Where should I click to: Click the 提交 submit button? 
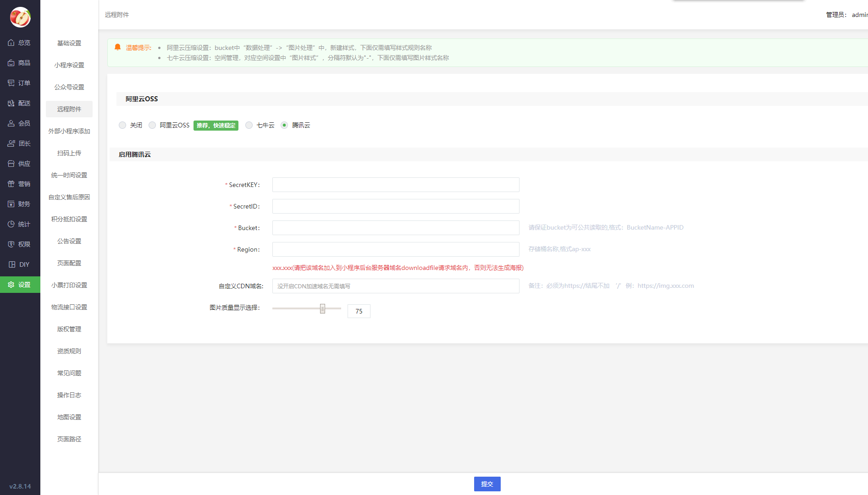[x=487, y=484]
